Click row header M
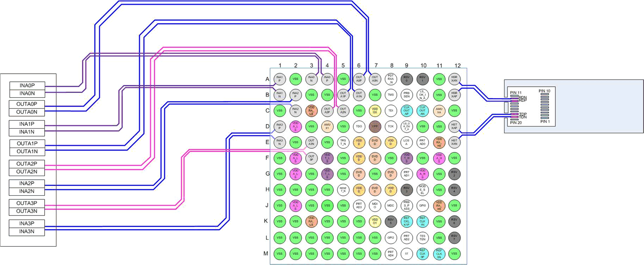644x265 pixels. coord(267,253)
